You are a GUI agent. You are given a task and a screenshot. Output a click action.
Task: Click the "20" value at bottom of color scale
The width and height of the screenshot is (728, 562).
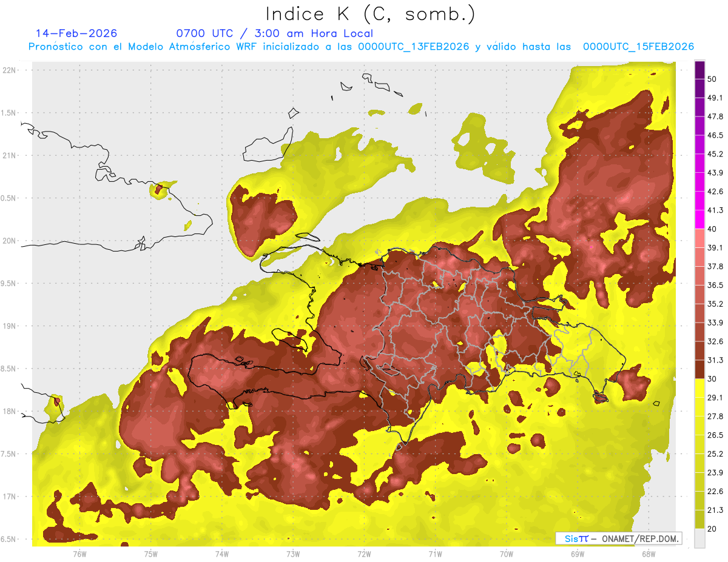pyautogui.click(x=712, y=529)
